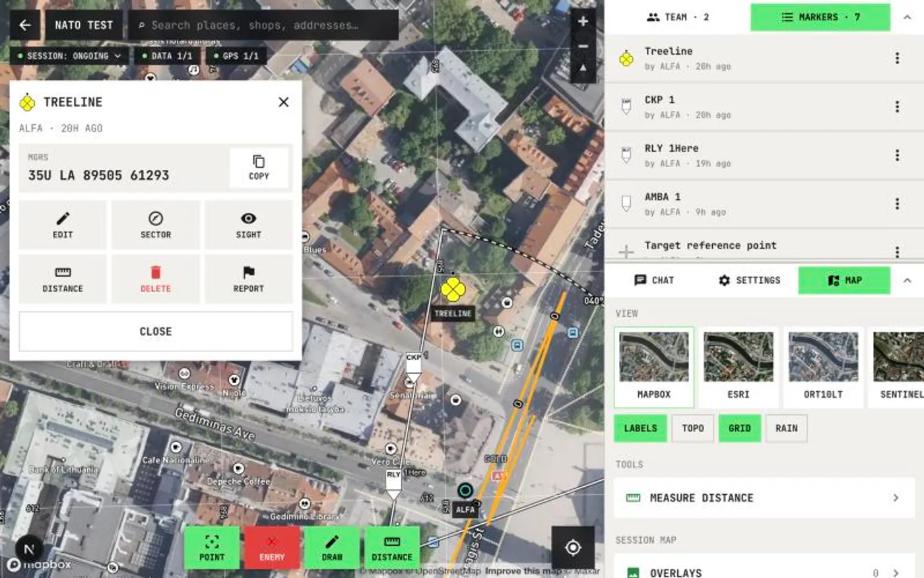
Task: Select the ESRI map view thumbnail
Action: pyautogui.click(x=739, y=367)
